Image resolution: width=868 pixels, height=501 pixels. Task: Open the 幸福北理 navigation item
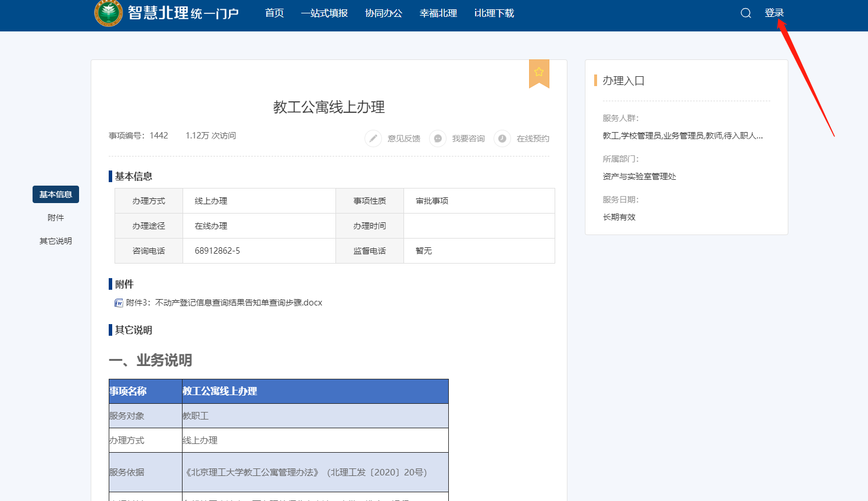pyautogui.click(x=438, y=13)
